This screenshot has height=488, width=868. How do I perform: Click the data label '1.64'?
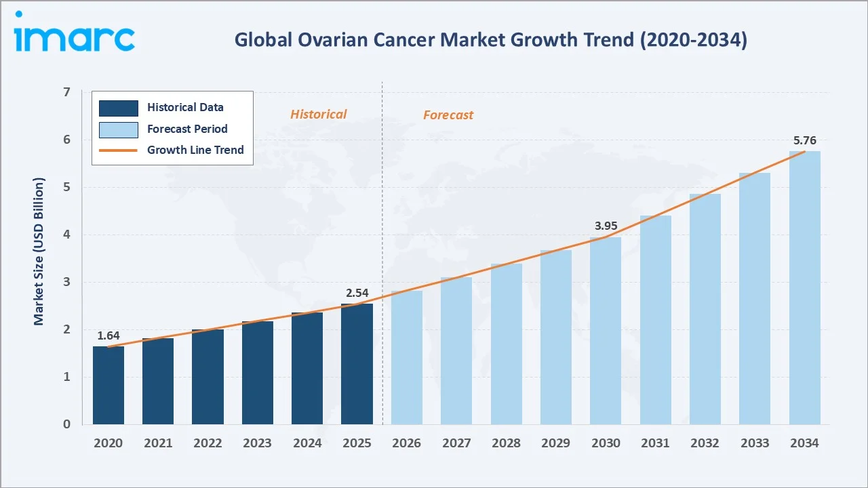point(108,335)
